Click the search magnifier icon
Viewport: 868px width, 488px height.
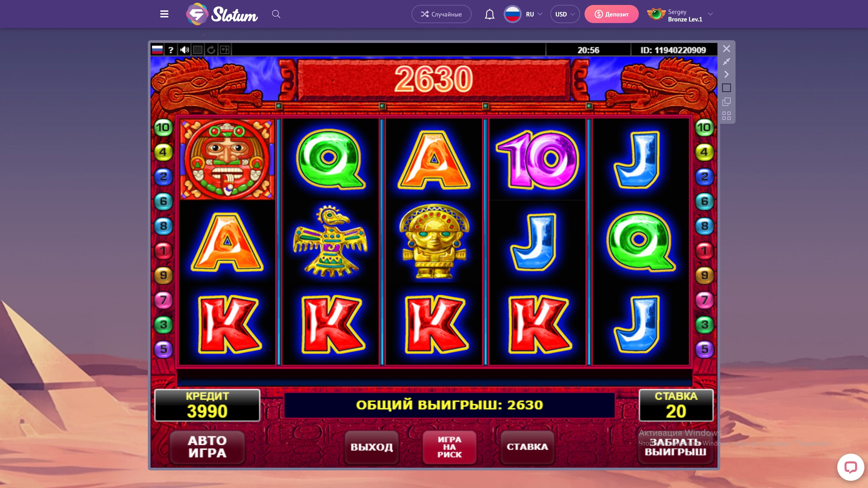tap(276, 14)
